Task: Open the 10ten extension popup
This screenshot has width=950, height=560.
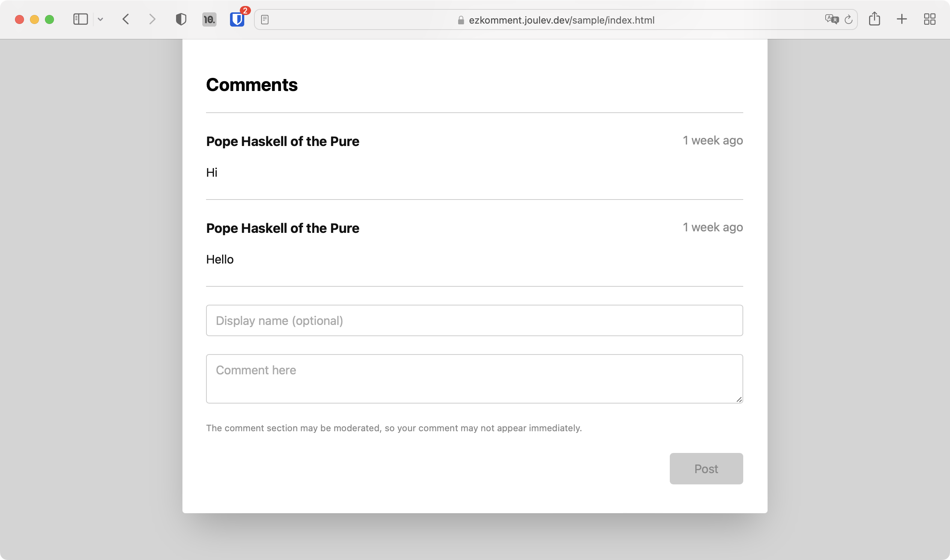Action: 209,19
